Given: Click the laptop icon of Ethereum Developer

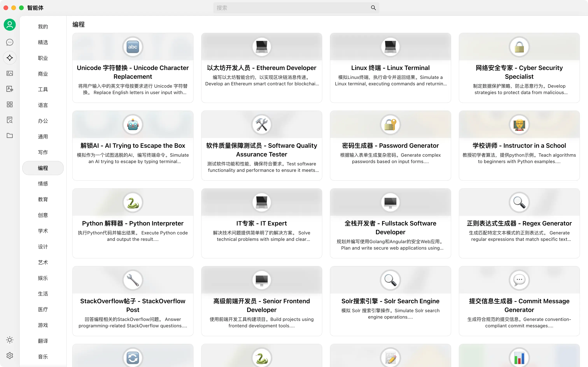Looking at the screenshot, I should click(262, 47).
